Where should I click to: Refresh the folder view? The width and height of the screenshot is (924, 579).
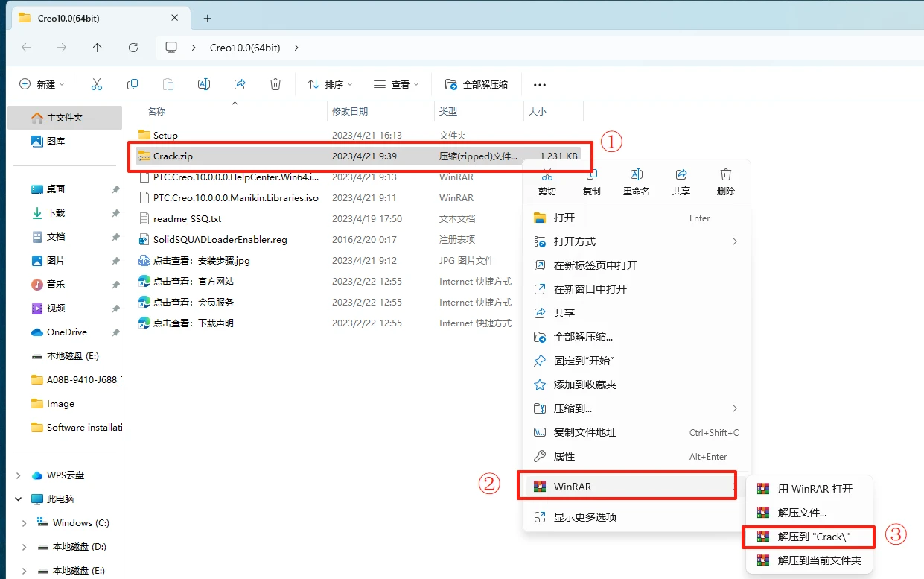click(133, 47)
